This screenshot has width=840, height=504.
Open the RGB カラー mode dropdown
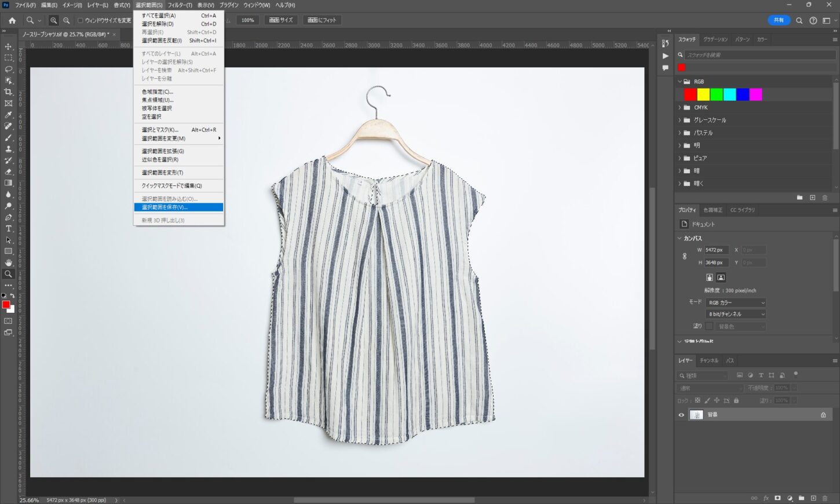[736, 302]
